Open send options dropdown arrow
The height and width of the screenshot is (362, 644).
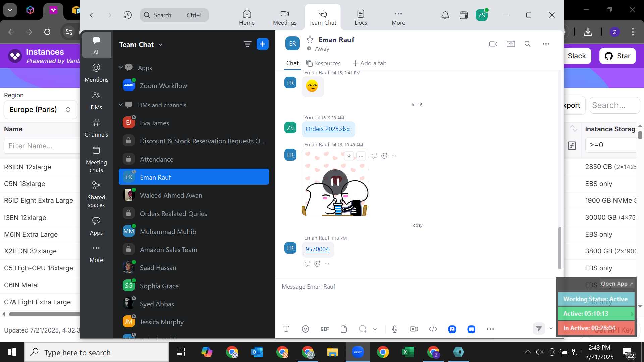click(551, 329)
